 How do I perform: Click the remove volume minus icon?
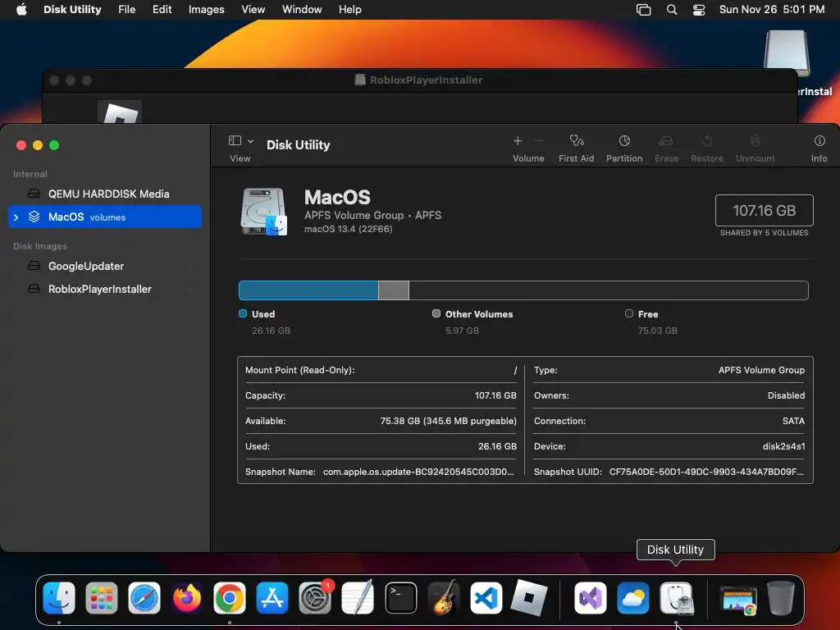pos(539,141)
